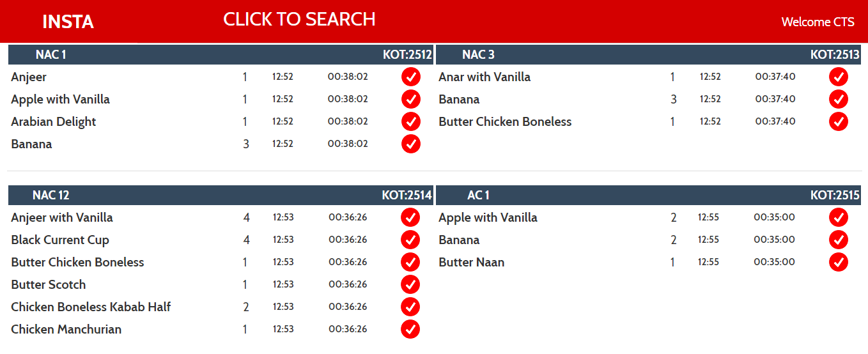
Task: Open the NAC 12 KOT:2514 header
Action: coord(221,195)
